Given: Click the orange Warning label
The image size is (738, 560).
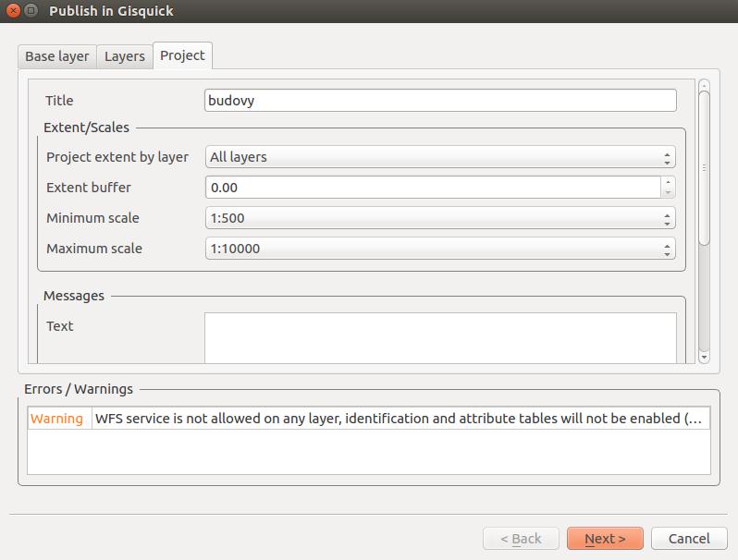Looking at the screenshot, I should [56, 419].
